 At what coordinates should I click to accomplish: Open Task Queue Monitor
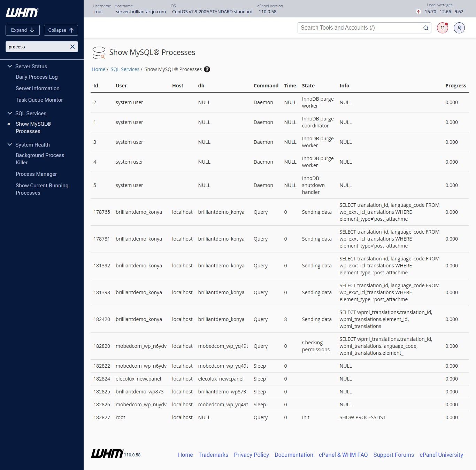(39, 100)
